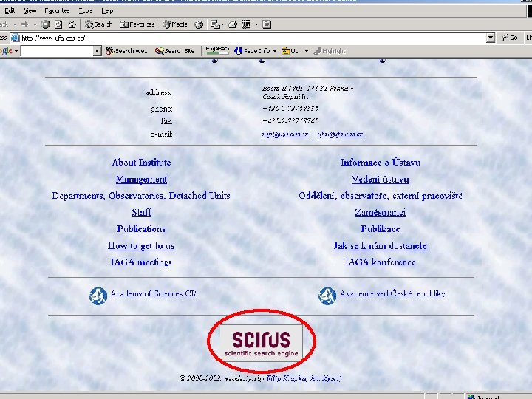Click the Mail toolbar icon
The image size is (532, 399).
pyautogui.click(x=215, y=24)
